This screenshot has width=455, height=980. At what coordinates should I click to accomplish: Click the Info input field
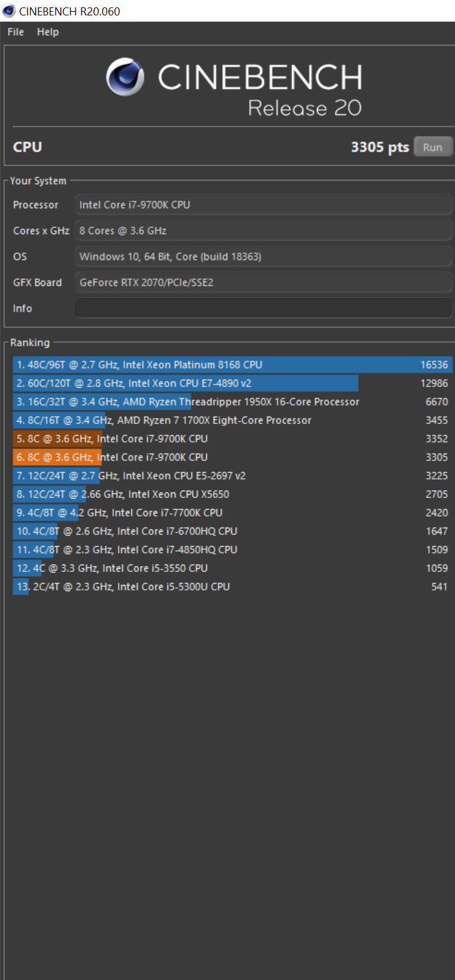pos(264,308)
